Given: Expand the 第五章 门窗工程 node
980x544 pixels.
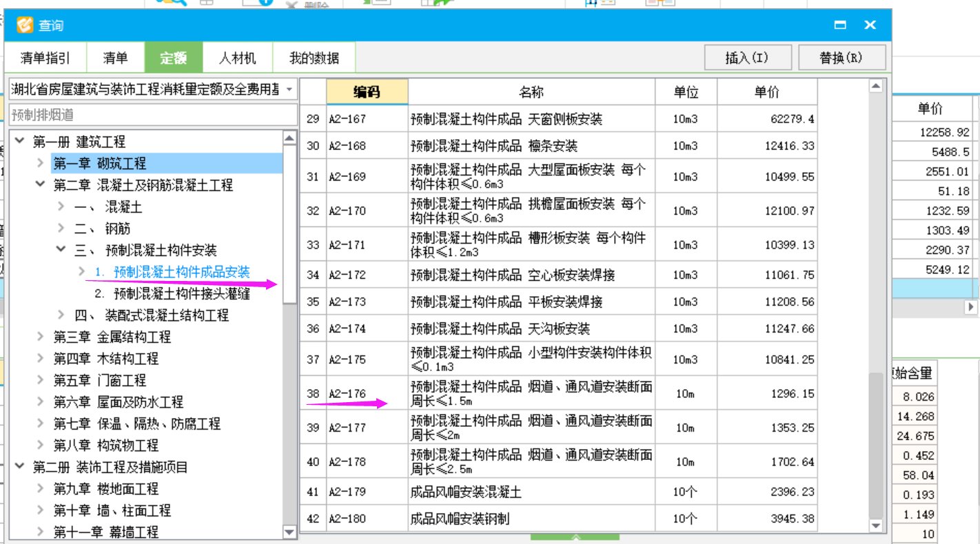Looking at the screenshot, I should [x=40, y=380].
